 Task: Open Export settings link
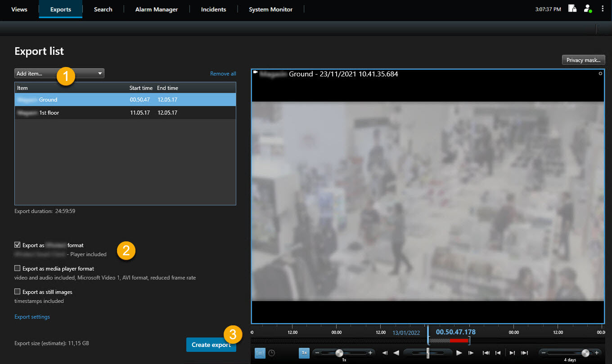[32, 316]
